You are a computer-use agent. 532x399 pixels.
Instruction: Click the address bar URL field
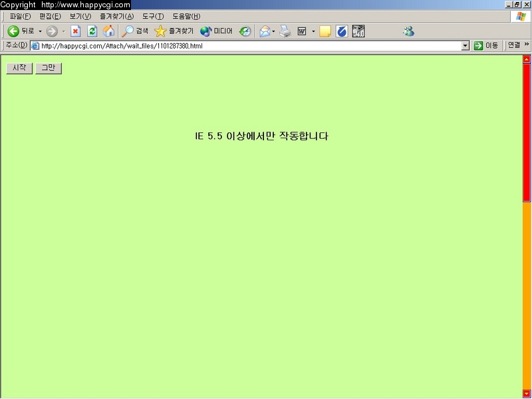pyautogui.click(x=251, y=46)
